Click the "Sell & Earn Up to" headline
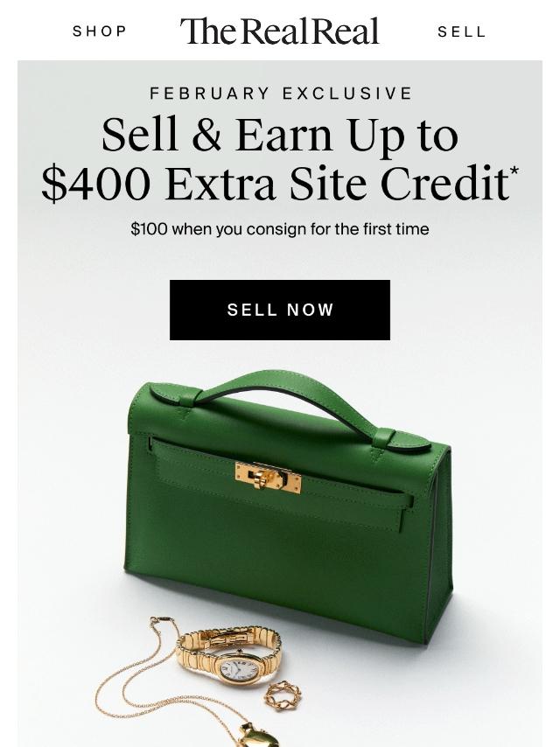Viewport: 560px width, 747px height. point(280,136)
